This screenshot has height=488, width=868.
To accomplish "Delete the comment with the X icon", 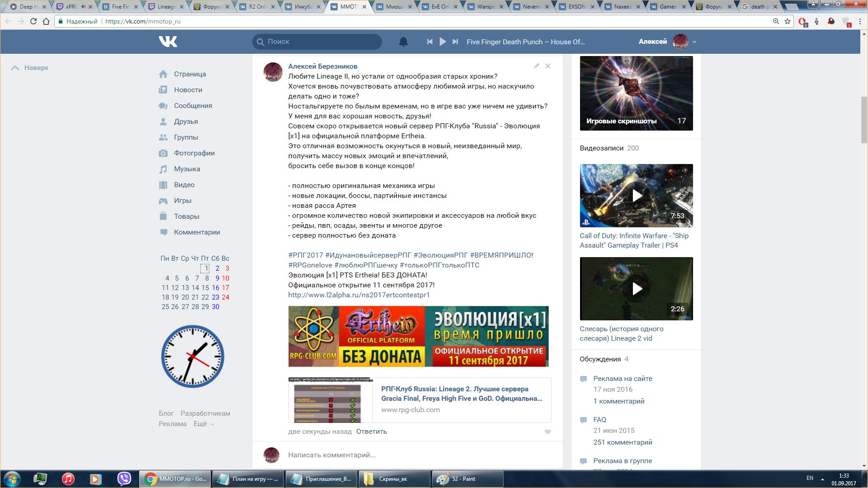I will tap(548, 66).
